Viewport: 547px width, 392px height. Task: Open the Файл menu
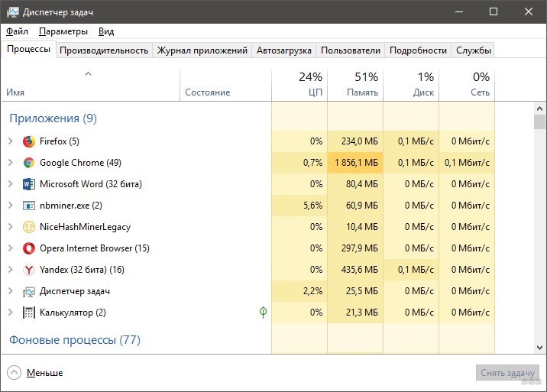[17, 31]
